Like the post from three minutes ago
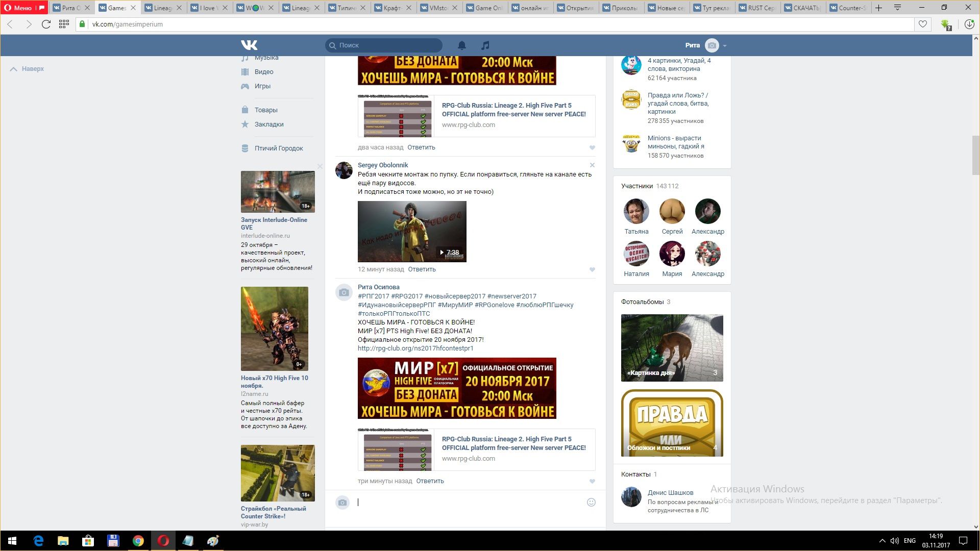Viewport: 980px width, 551px height. [592, 481]
